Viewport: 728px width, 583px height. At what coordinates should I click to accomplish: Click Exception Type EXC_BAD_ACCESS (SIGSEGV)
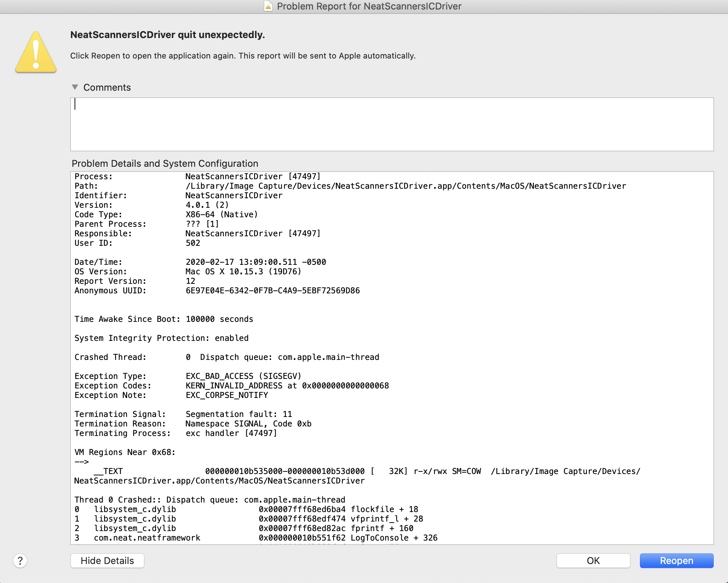[243, 376]
